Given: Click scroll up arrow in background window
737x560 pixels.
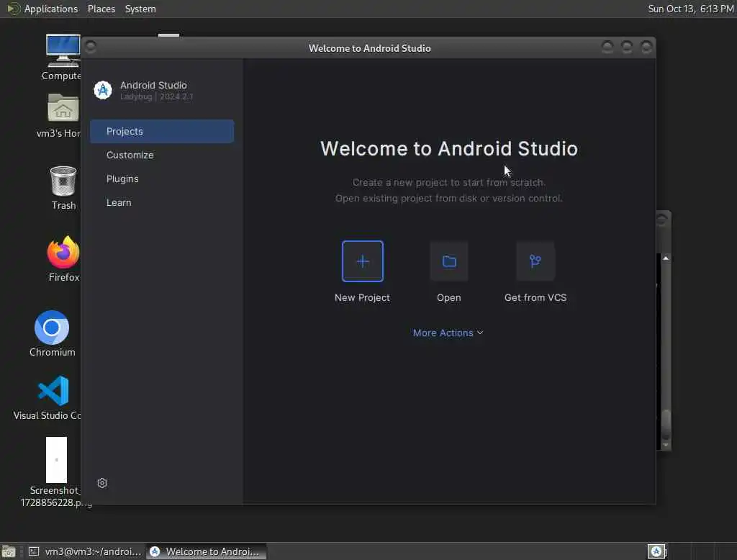Looking at the screenshot, I should (x=666, y=258).
